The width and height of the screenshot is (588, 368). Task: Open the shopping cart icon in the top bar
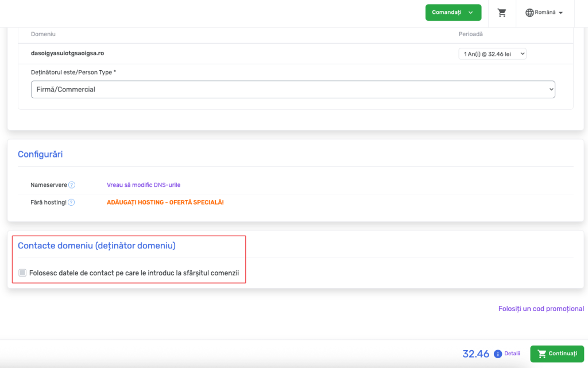pos(502,13)
